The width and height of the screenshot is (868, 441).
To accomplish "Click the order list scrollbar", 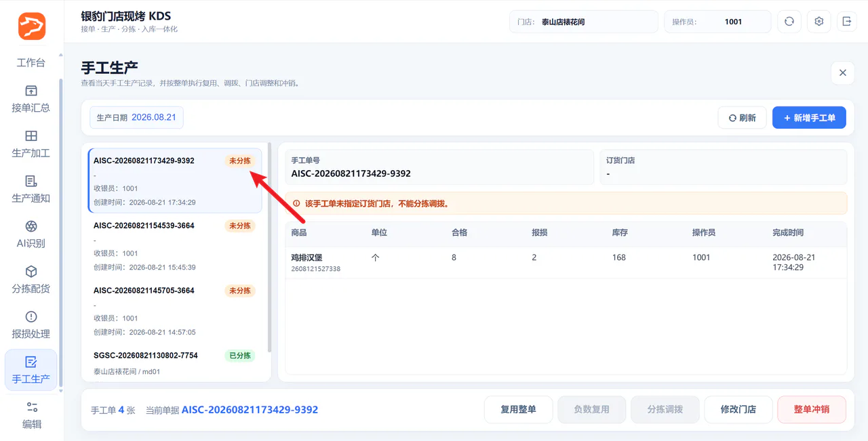I will coord(270,247).
